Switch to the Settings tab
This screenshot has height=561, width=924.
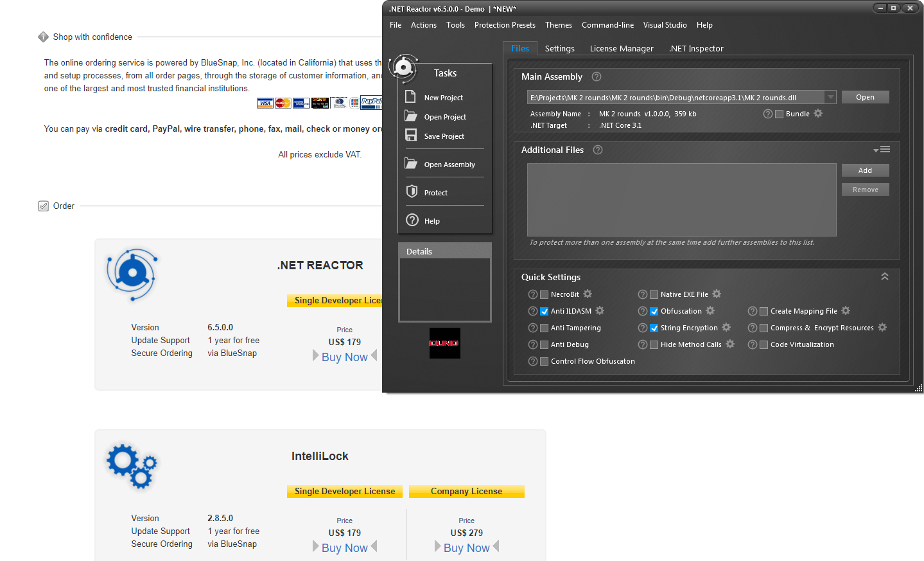point(560,48)
